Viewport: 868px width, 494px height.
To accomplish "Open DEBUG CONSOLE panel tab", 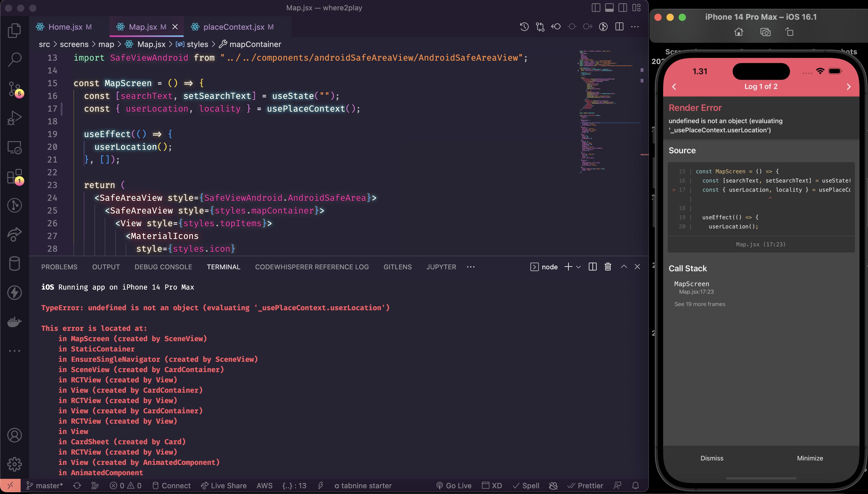I will click(163, 267).
